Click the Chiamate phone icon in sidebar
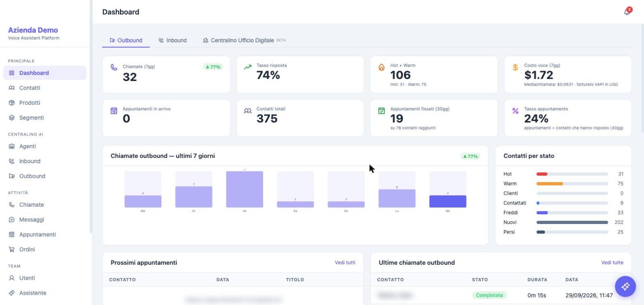644x305 pixels. [x=11, y=205]
